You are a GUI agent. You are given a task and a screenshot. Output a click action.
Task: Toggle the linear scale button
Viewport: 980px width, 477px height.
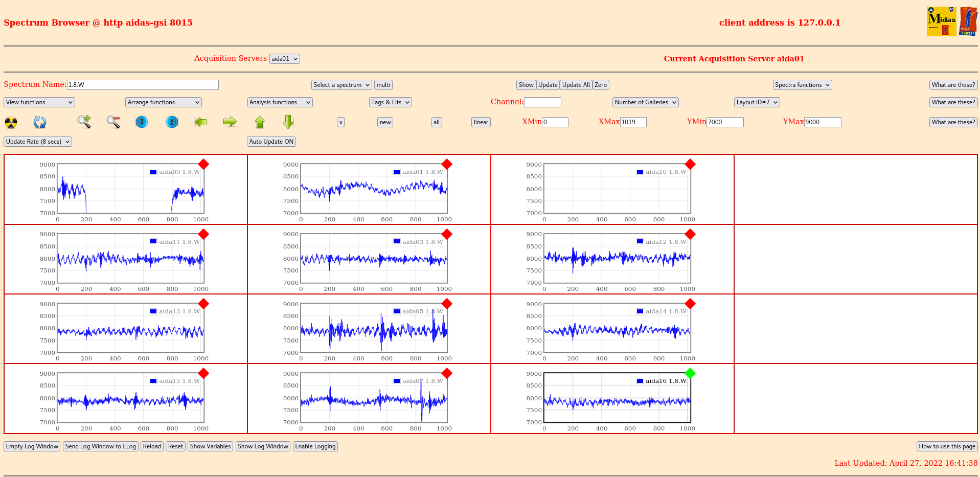[481, 122]
